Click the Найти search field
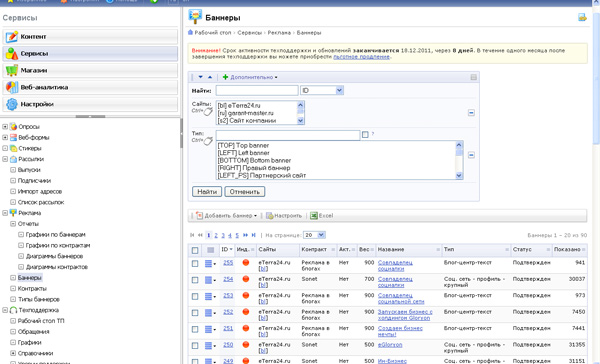The height and width of the screenshot is (364, 600). pos(257,90)
